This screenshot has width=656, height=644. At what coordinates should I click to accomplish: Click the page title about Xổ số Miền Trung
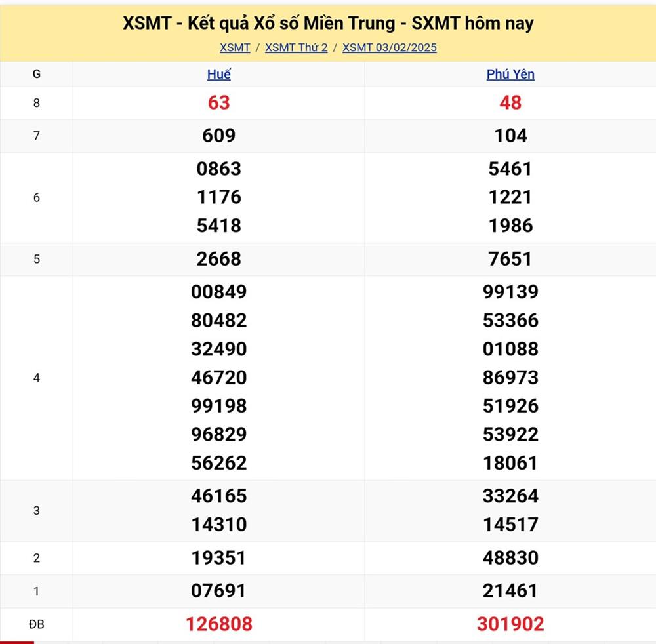tap(328, 24)
